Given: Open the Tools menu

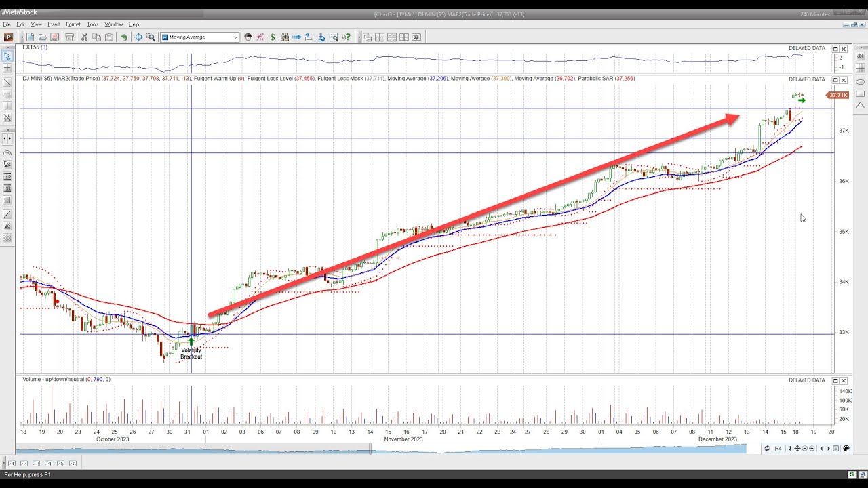Looking at the screenshot, I should click(x=92, y=24).
